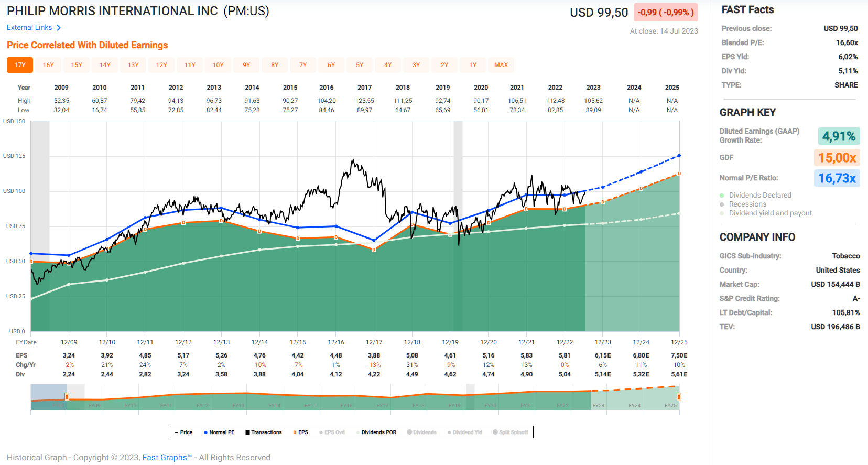Show the 8Y chart range
The image size is (868, 465).
[275, 65]
